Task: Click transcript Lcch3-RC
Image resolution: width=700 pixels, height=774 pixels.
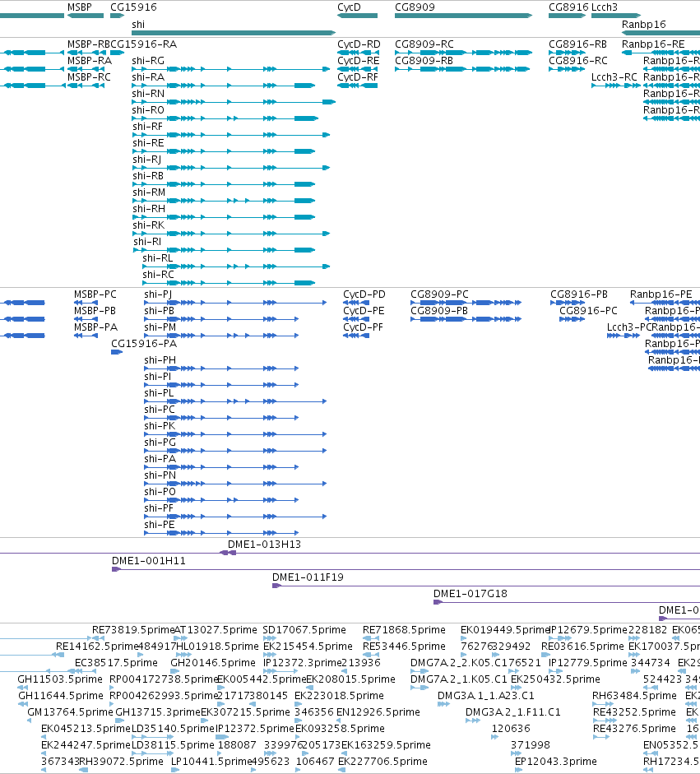Action: click(x=616, y=86)
